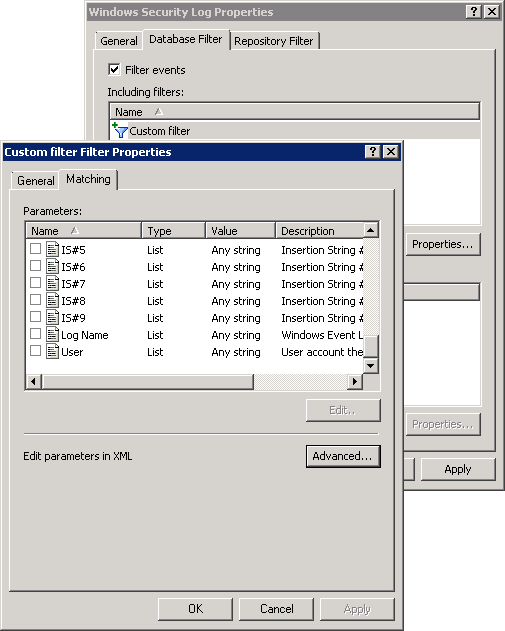Image resolution: width=505 pixels, height=631 pixels.
Task: Click the Edit.. button
Action: pos(343,410)
